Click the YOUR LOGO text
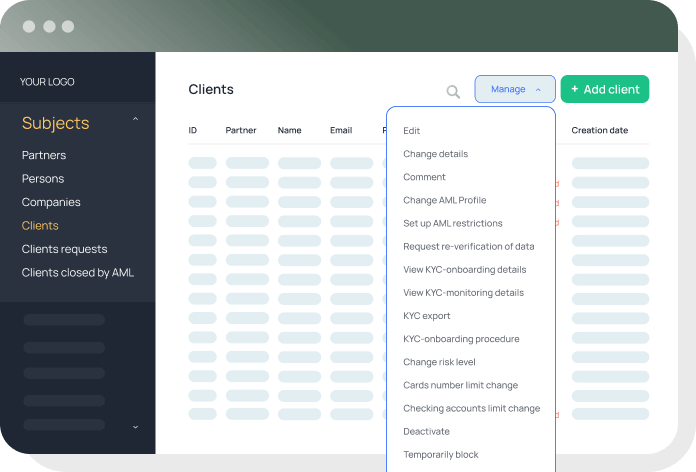 click(47, 82)
